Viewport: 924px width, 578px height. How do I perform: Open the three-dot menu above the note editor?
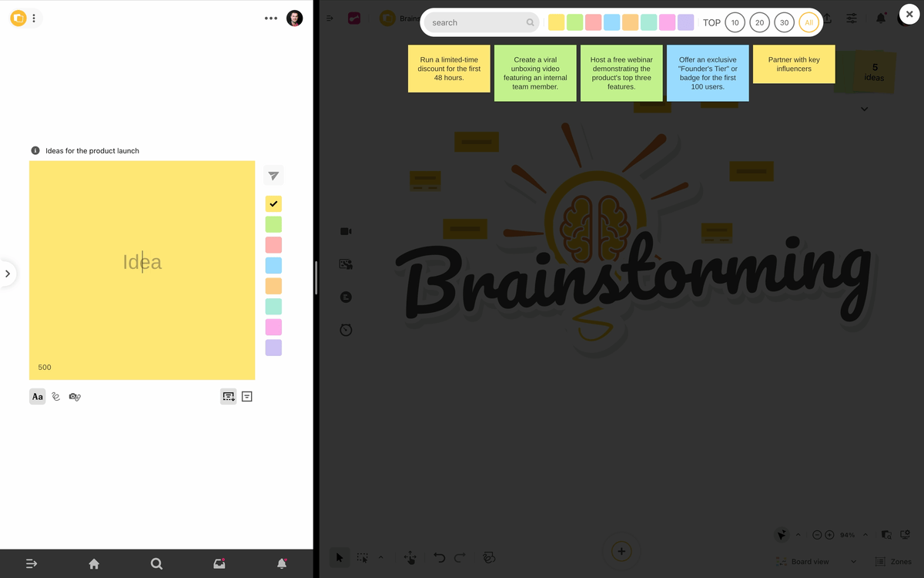pyautogui.click(x=270, y=18)
